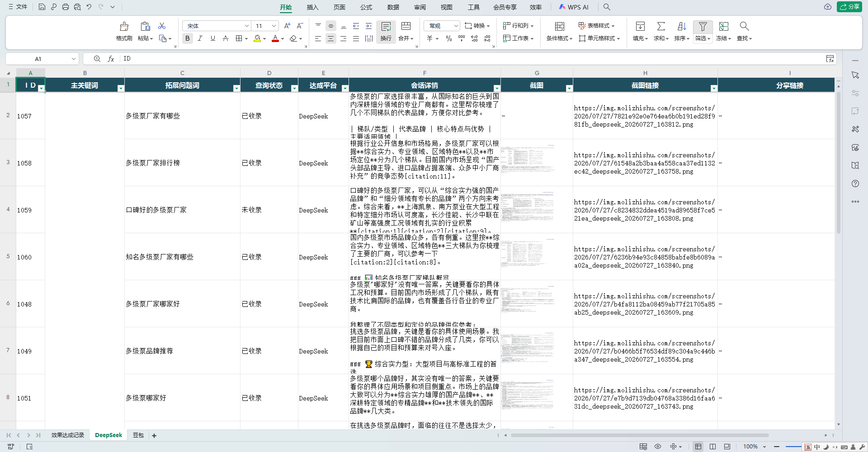Toggle Strikethrough formatting button
Screen dimensions: 868x452
[x=225, y=38]
